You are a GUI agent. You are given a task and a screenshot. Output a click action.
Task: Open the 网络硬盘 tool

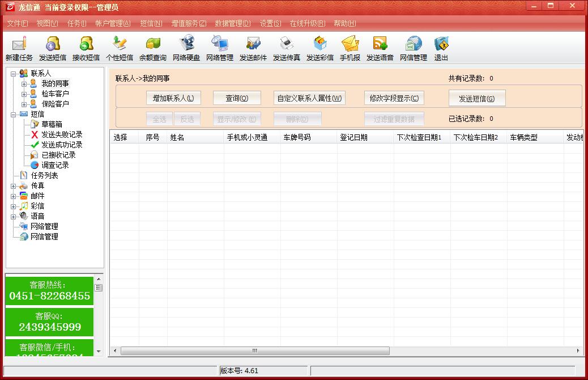tap(186, 44)
